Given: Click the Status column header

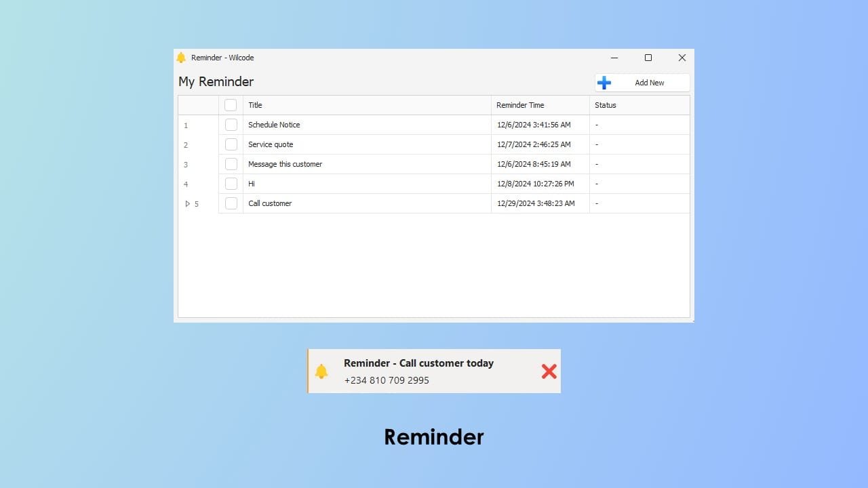Looking at the screenshot, I should [x=606, y=105].
